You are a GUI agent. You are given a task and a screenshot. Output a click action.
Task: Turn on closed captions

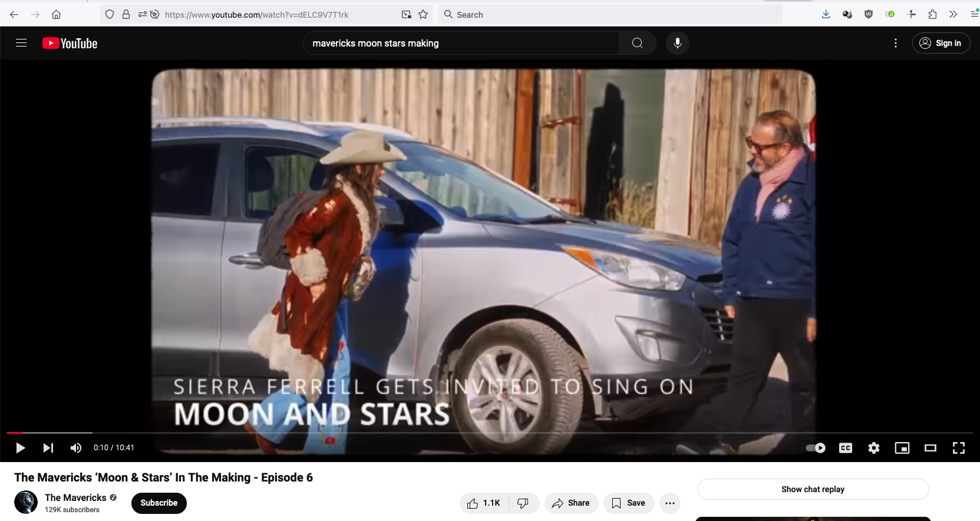(x=846, y=448)
